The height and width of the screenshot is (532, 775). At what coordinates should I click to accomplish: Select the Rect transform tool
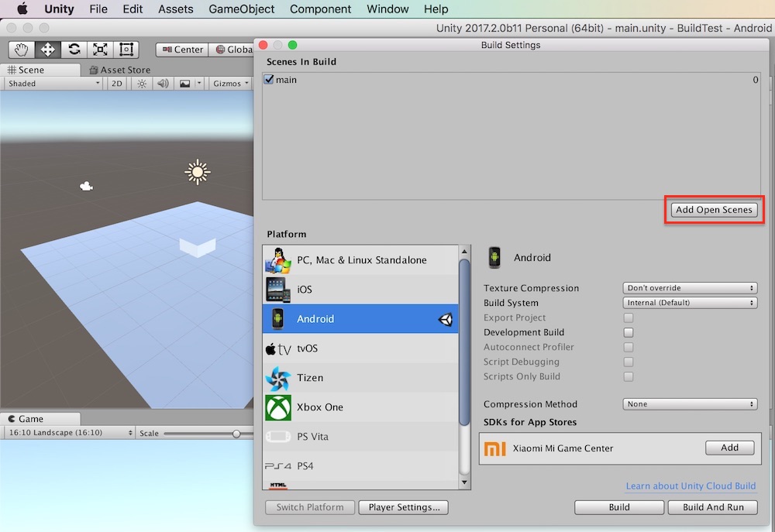[x=126, y=50]
